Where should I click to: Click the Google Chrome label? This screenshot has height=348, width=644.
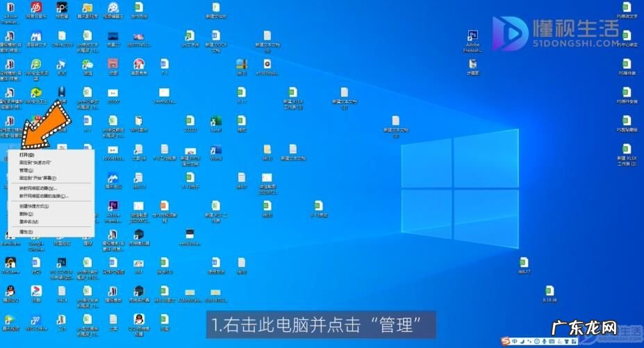[x=36, y=247]
